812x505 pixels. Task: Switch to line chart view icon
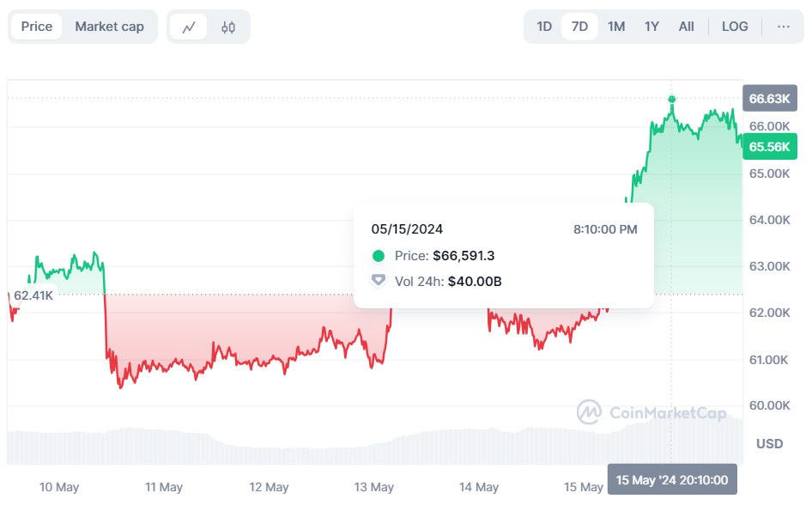[x=188, y=27]
